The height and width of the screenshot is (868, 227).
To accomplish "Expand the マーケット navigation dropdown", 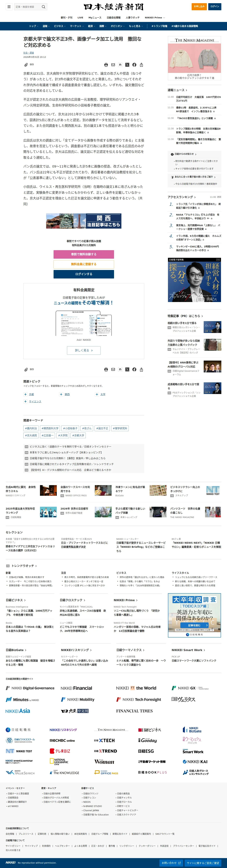I will tap(76, 26).
